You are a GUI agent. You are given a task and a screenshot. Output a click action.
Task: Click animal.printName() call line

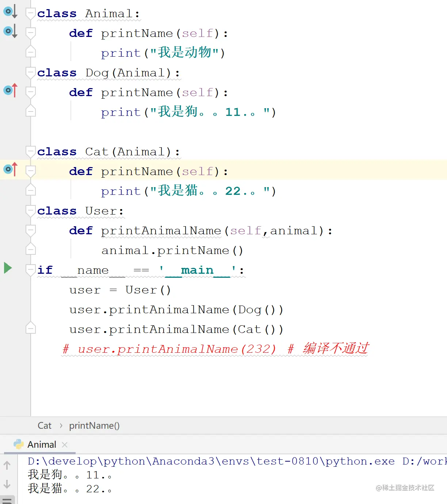[172, 250]
